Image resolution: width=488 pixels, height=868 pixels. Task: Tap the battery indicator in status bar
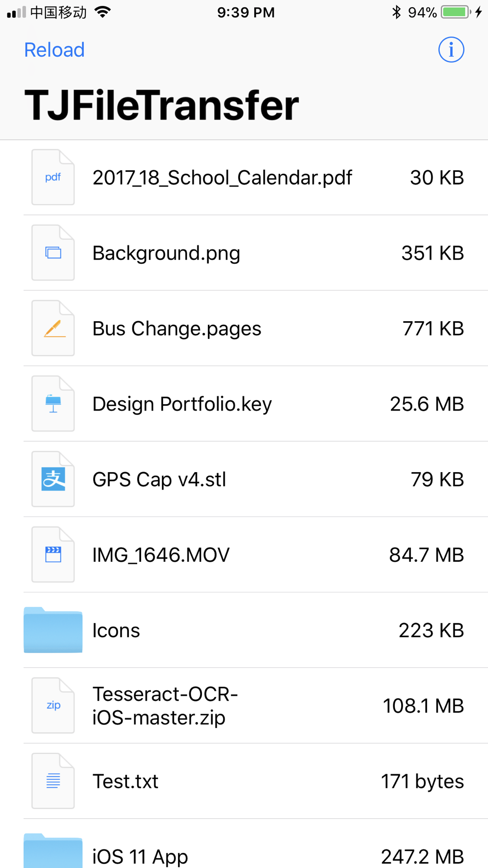[455, 12]
